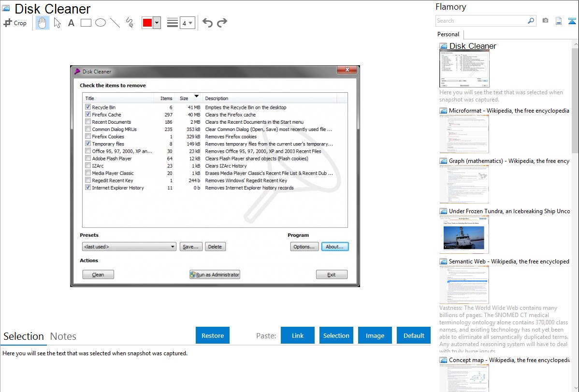Image resolution: width=579 pixels, height=392 pixels.
Task: Paste as Link
Action: (298, 335)
